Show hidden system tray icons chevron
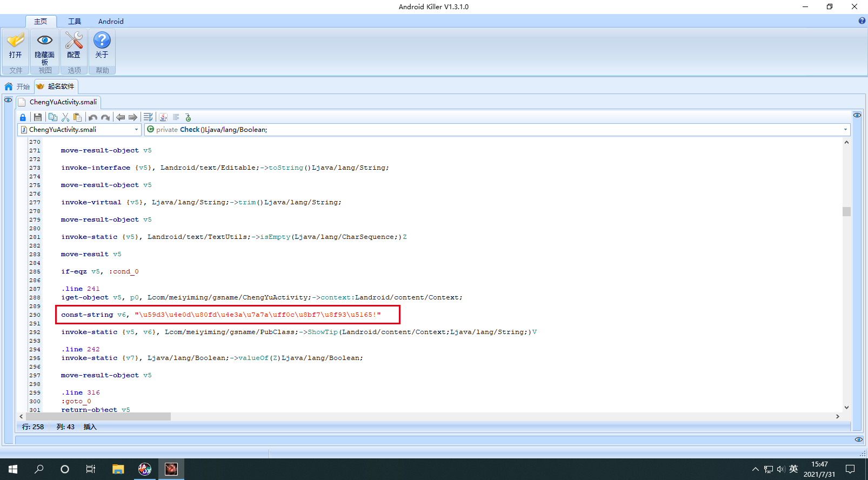This screenshot has height=480, width=868. pos(755,469)
